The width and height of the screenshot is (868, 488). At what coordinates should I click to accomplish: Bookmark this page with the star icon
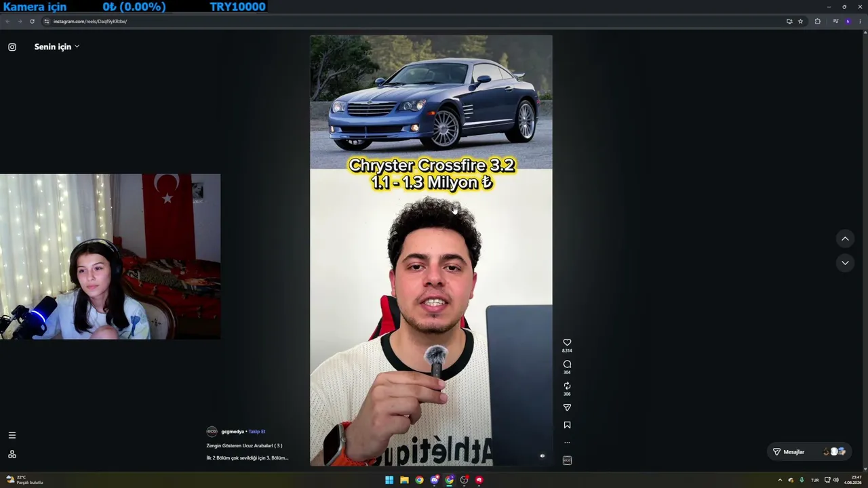[800, 21]
